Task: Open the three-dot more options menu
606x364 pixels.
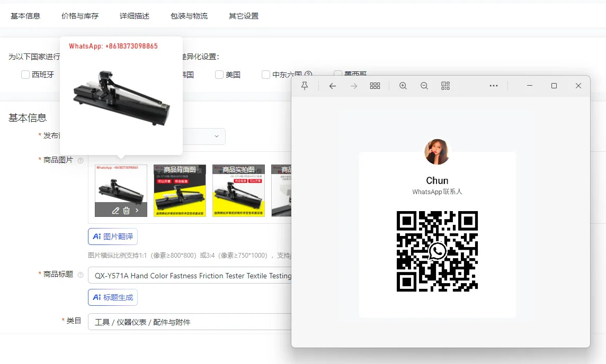Action: tap(494, 86)
